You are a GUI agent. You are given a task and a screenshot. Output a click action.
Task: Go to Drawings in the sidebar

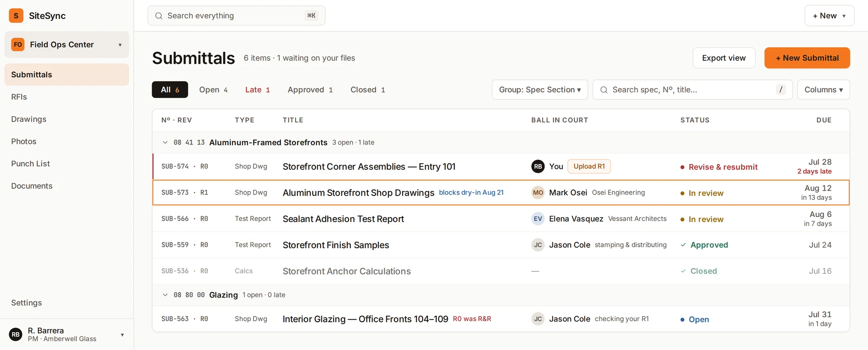pos(67,119)
